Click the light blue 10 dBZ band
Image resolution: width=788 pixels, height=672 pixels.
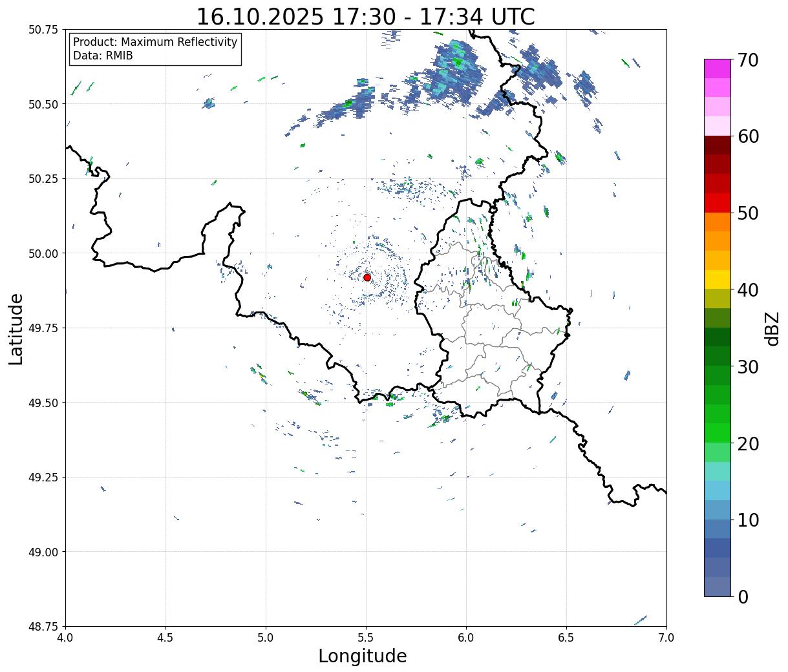click(718, 510)
